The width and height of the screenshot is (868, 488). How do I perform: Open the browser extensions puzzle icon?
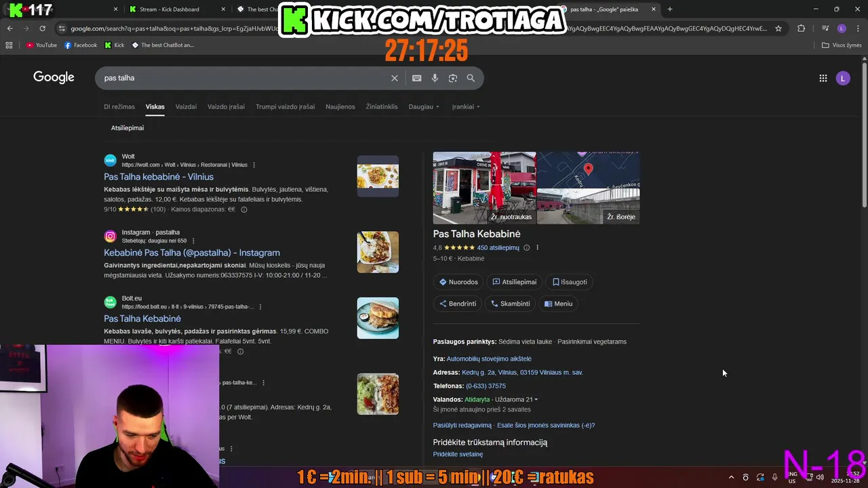click(801, 28)
